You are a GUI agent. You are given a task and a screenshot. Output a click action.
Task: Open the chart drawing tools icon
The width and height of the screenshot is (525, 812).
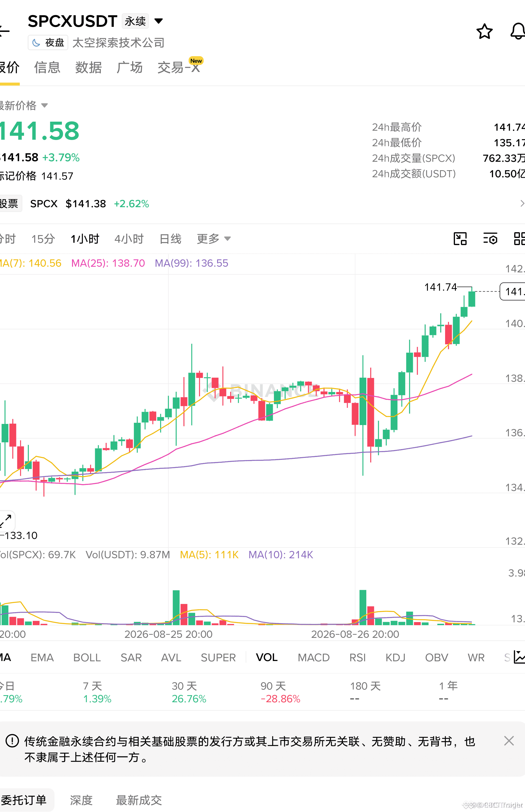(x=460, y=239)
